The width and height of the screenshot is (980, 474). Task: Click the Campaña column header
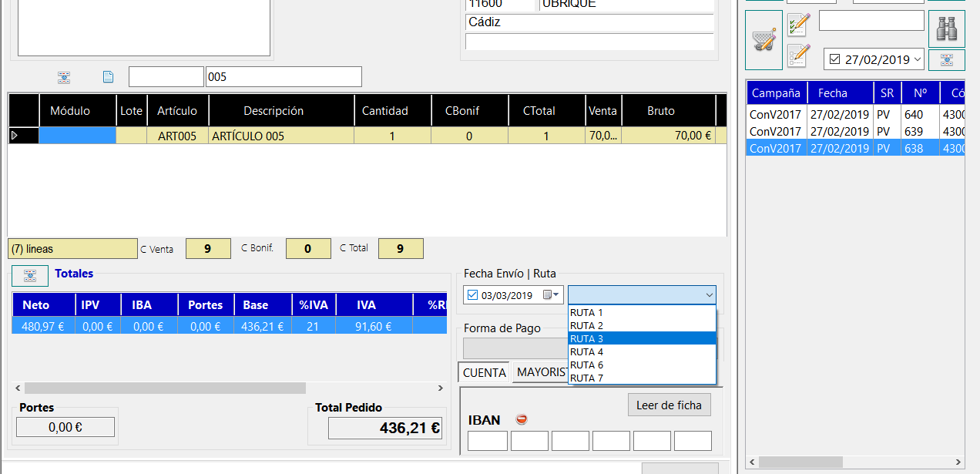776,92
